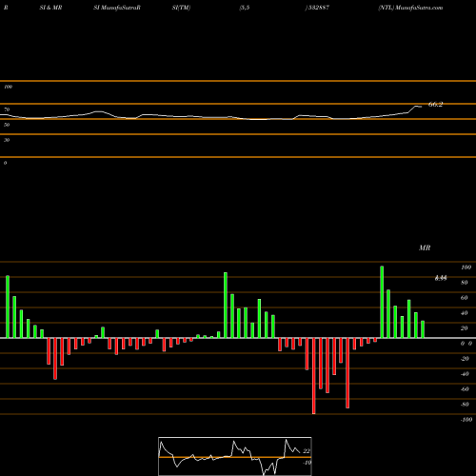Click the RSI panel '0' level label

(x=5, y=163)
